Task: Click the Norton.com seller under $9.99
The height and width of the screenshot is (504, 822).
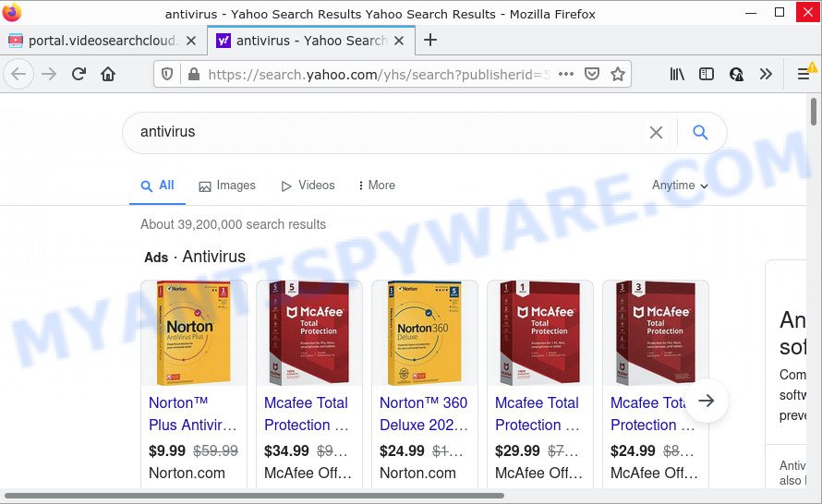Action: (x=187, y=474)
